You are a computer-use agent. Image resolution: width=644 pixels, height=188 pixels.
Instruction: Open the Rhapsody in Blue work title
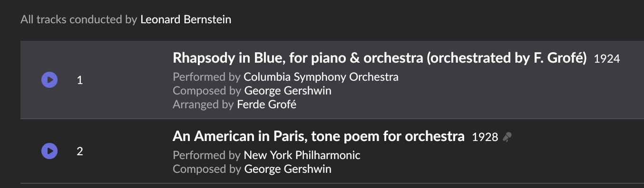click(380, 58)
